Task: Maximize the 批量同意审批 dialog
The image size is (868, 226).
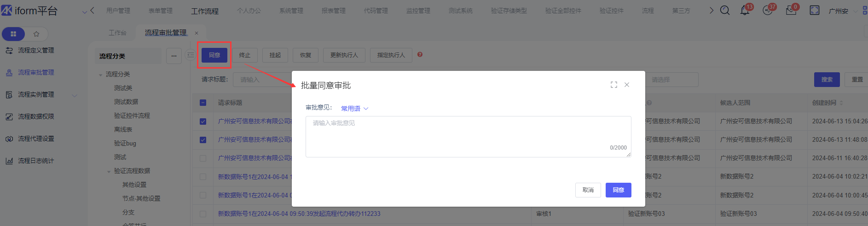Action: coord(613,85)
